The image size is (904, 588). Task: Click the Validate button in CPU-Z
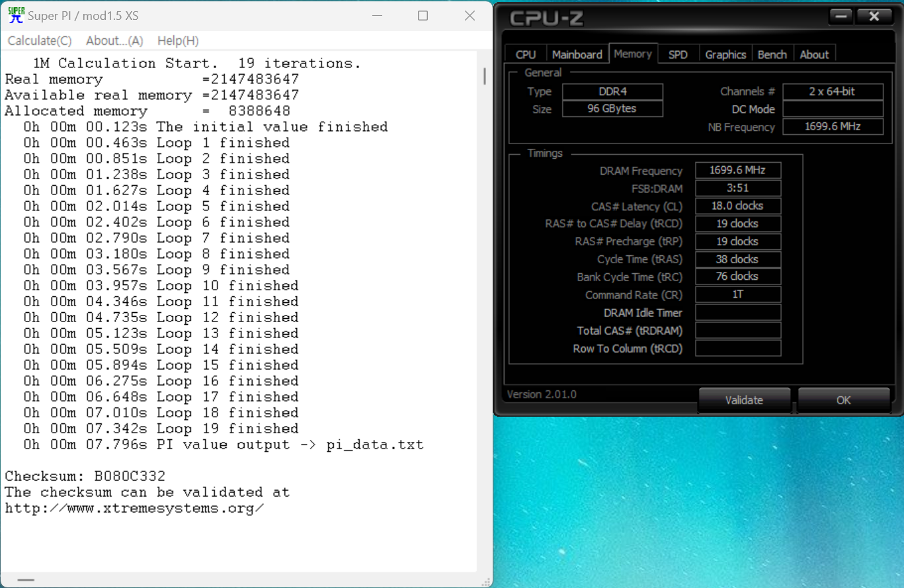(744, 399)
